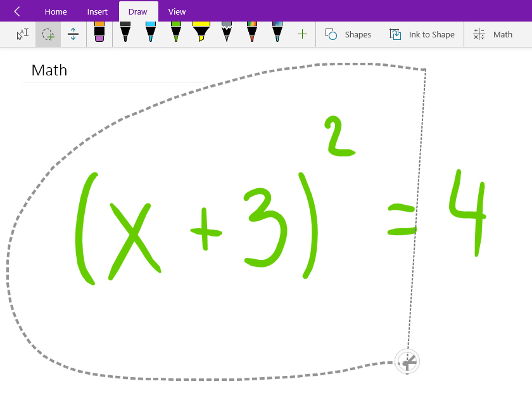Screen dimensions: 532x393
Task: Switch to the Insert tab
Action: pos(97,11)
